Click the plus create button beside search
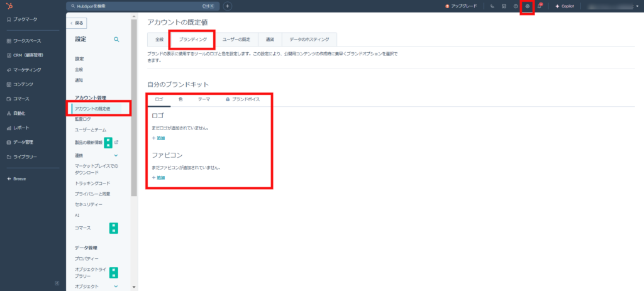644x291 pixels. pyautogui.click(x=228, y=6)
